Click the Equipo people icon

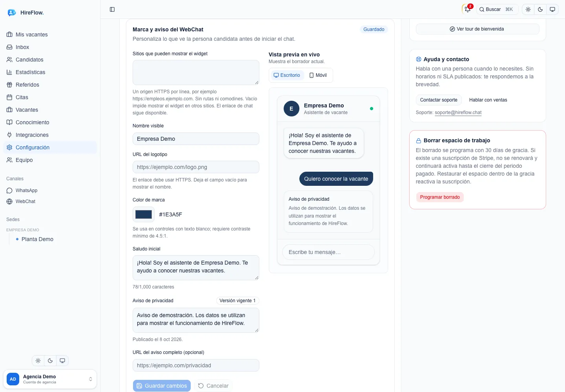click(9, 160)
